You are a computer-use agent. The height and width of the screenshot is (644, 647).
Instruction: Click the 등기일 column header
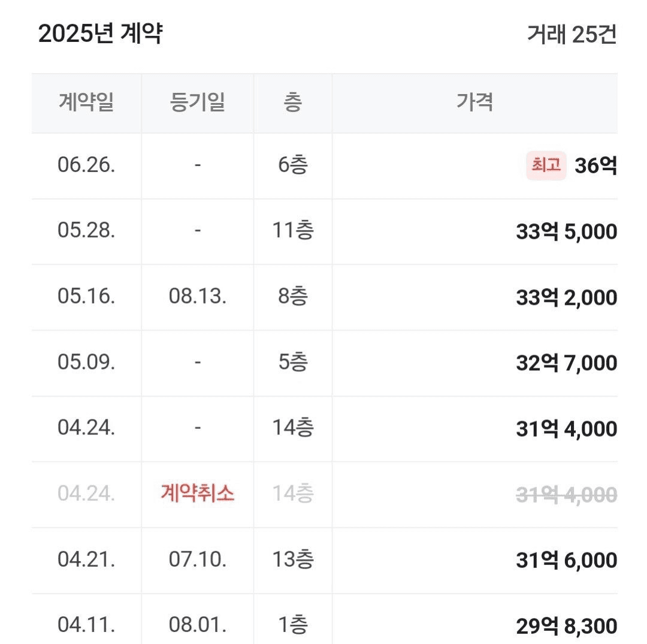click(197, 102)
